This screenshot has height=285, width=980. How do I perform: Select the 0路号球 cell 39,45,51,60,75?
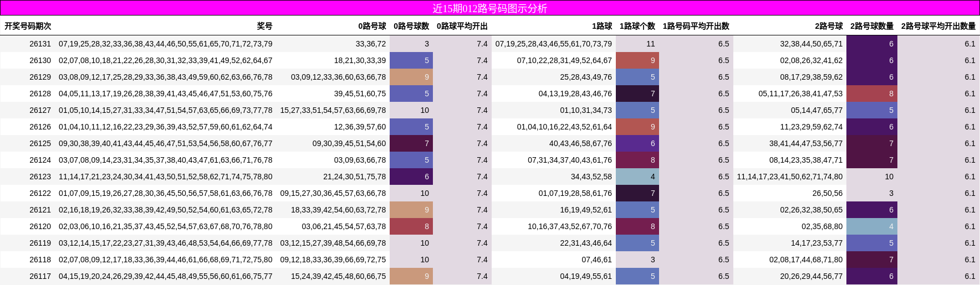tap(360, 94)
